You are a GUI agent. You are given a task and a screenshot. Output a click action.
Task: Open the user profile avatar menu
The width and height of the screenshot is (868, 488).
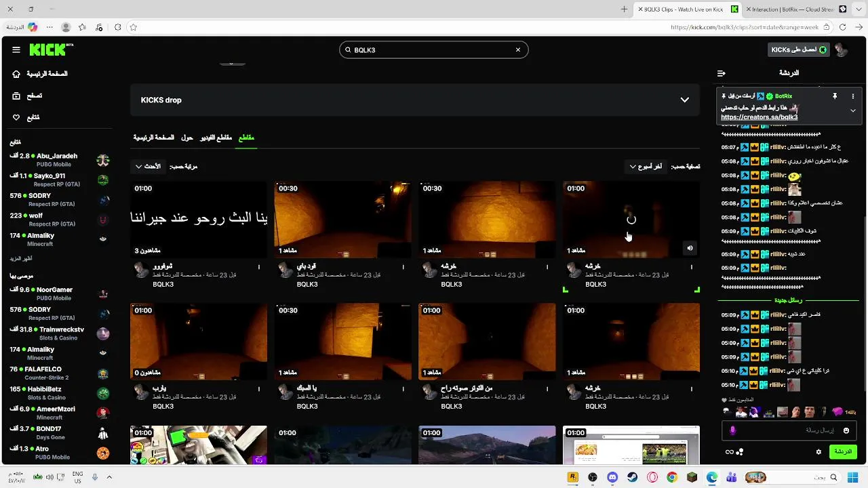841,49
